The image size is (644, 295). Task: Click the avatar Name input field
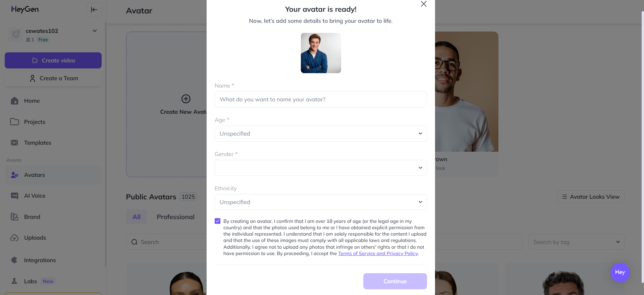point(321,99)
